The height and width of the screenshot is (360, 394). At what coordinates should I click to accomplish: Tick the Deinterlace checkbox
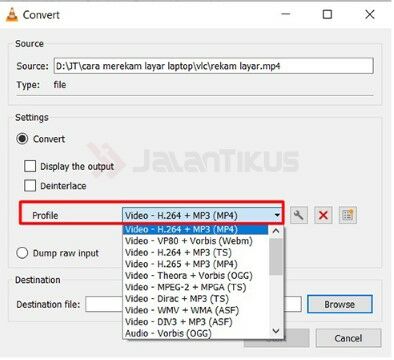tap(30, 185)
